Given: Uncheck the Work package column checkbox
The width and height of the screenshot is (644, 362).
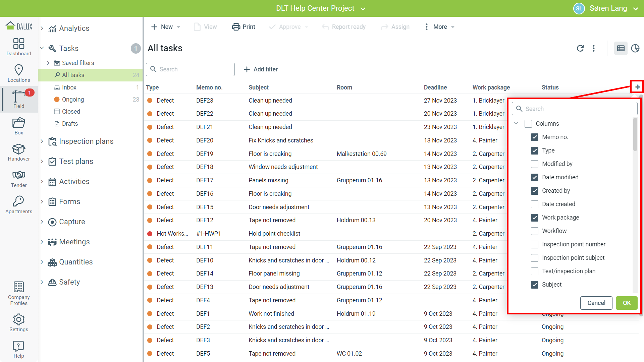Looking at the screenshot, I should click(535, 218).
